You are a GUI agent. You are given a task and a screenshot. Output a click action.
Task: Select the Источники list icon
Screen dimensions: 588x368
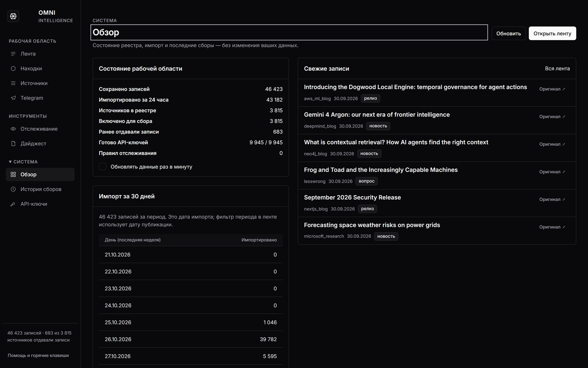pyautogui.click(x=13, y=83)
